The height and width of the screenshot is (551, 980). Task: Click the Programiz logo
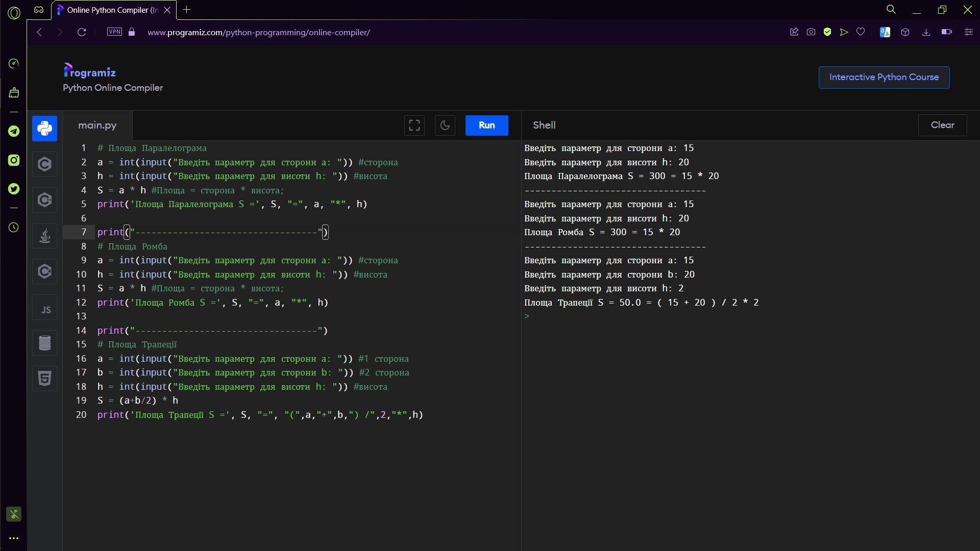tap(90, 70)
